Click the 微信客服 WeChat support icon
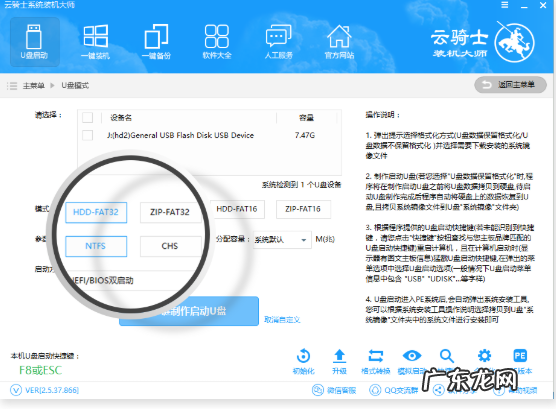Viewport: 556px width, 409px height. [318, 390]
